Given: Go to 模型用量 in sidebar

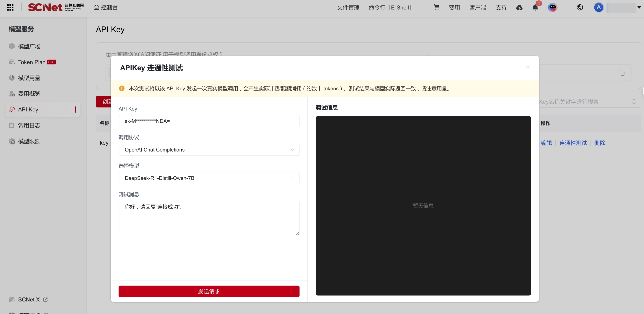Looking at the screenshot, I should pos(43,78).
